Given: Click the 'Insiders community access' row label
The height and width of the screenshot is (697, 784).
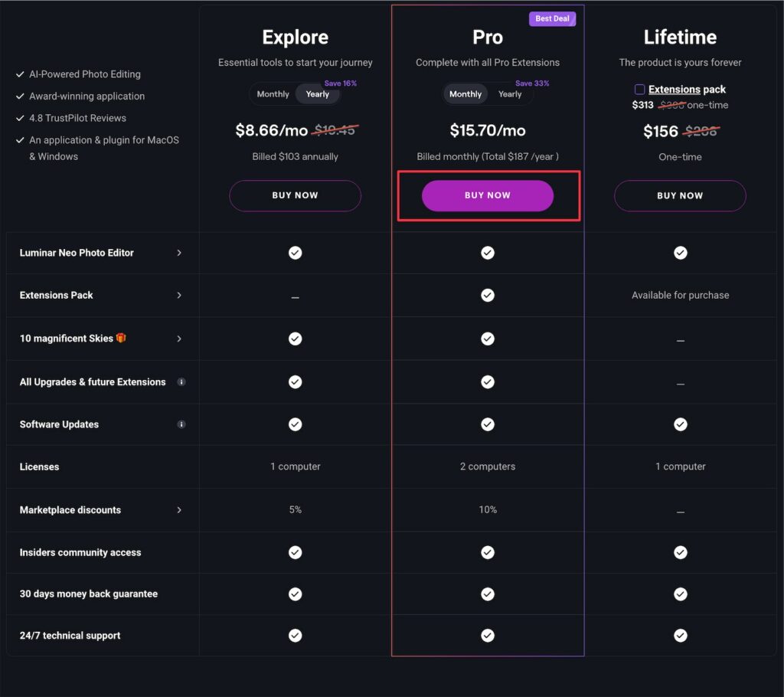Looking at the screenshot, I should pos(80,552).
